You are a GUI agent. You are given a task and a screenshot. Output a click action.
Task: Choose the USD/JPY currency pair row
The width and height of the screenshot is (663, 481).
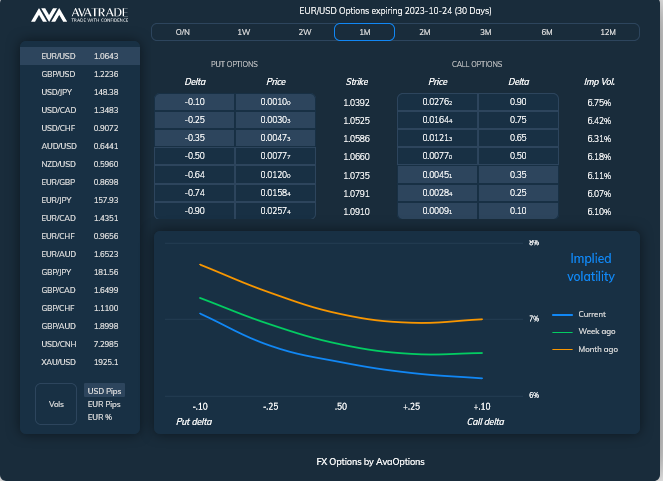pyautogui.click(x=80, y=92)
